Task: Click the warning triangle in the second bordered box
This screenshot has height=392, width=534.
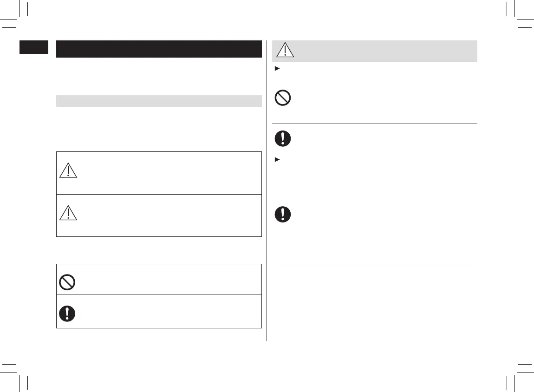Action: pos(68,213)
